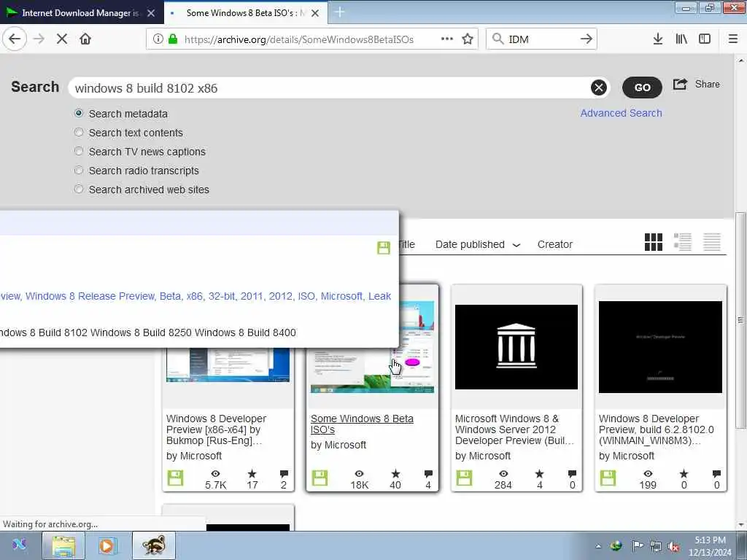Click the page vertical scrollbar
747x560 pixels.
tap(740, 320)
